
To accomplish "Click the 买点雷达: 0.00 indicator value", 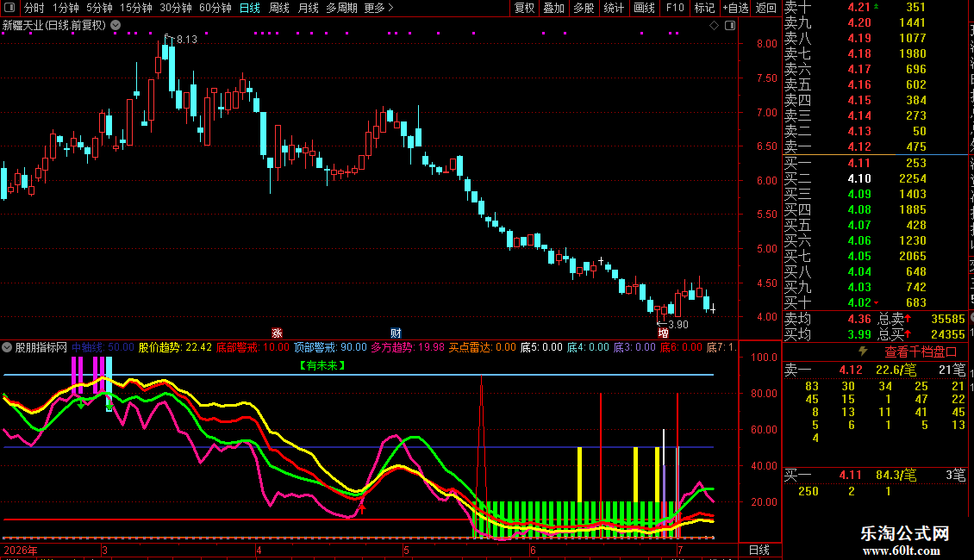I will 483,348.
